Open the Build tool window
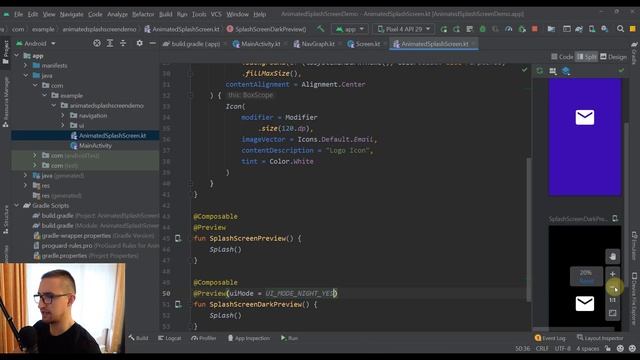The width and height of the screenshot is (640, 360). [138, 338]
